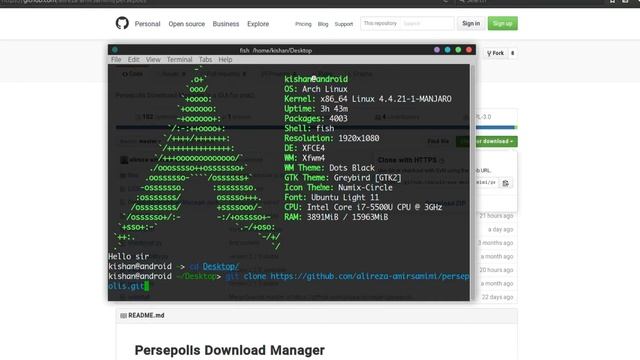Open the Explore nav link
The height and width of the screenshot is (360, 640).
click(258, 24)
